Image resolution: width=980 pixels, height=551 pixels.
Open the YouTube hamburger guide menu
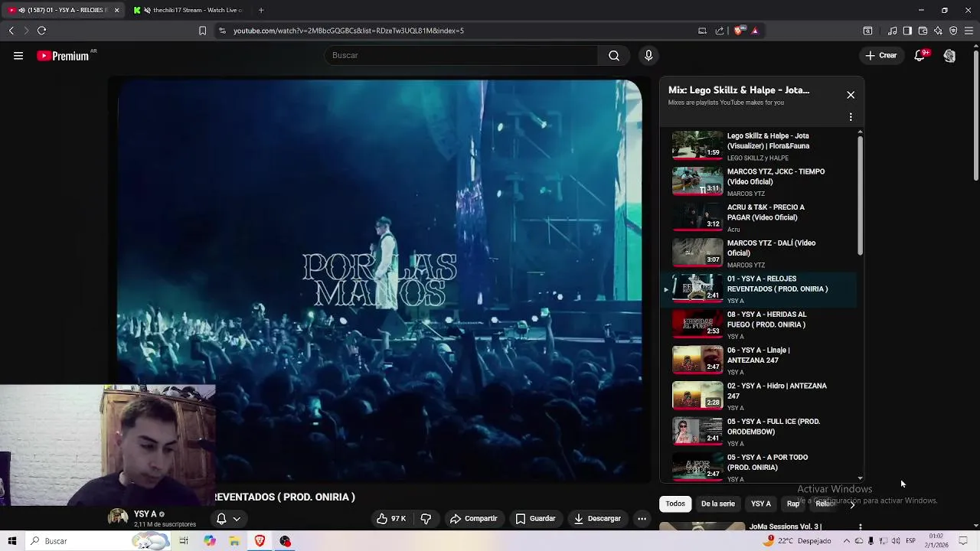18,56
